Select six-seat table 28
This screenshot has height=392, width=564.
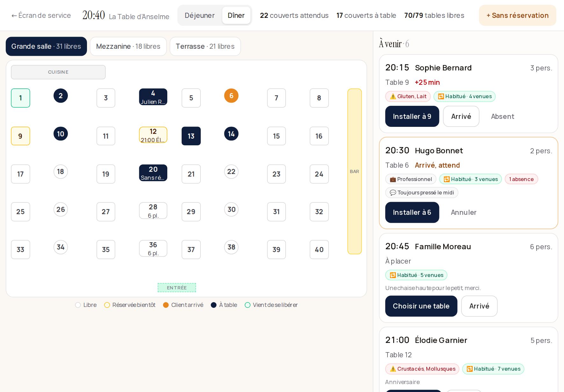tap(153, 211)
